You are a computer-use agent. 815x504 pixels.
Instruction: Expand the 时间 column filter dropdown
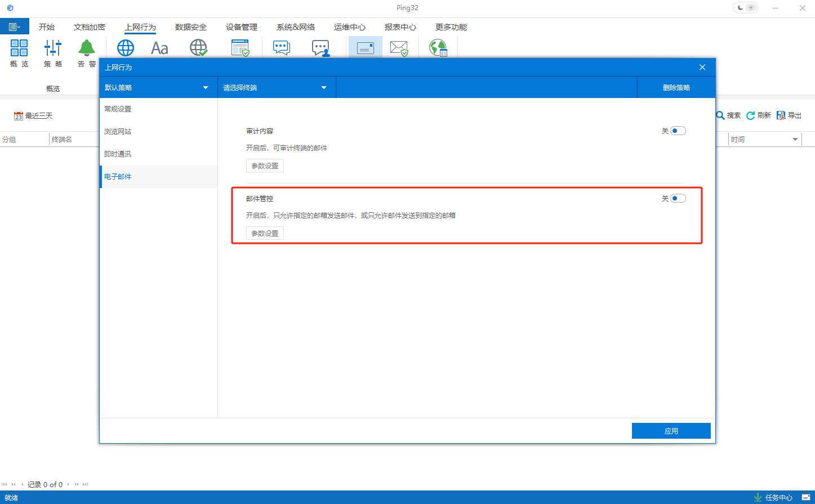pyautogui.click(x=795, y=140)
